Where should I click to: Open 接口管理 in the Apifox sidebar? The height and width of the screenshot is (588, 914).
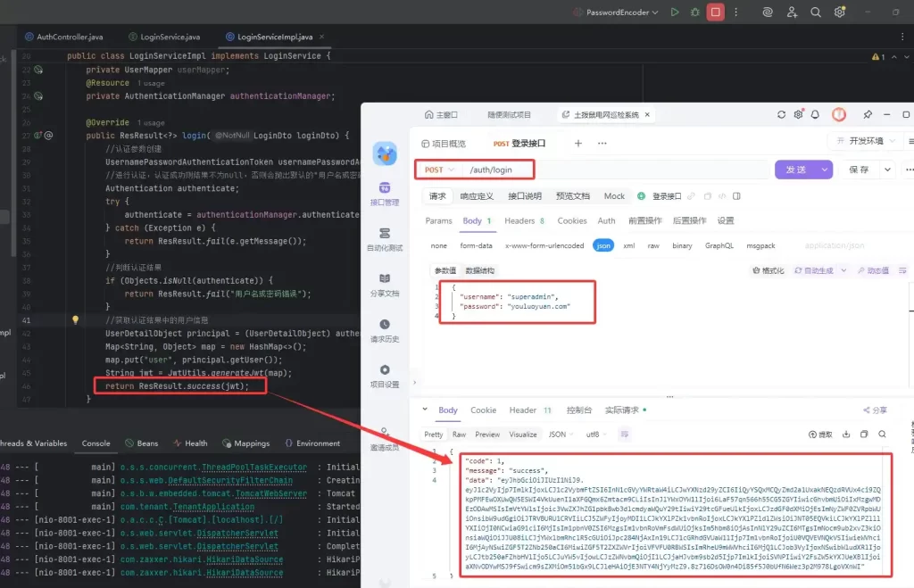point(384,195)
